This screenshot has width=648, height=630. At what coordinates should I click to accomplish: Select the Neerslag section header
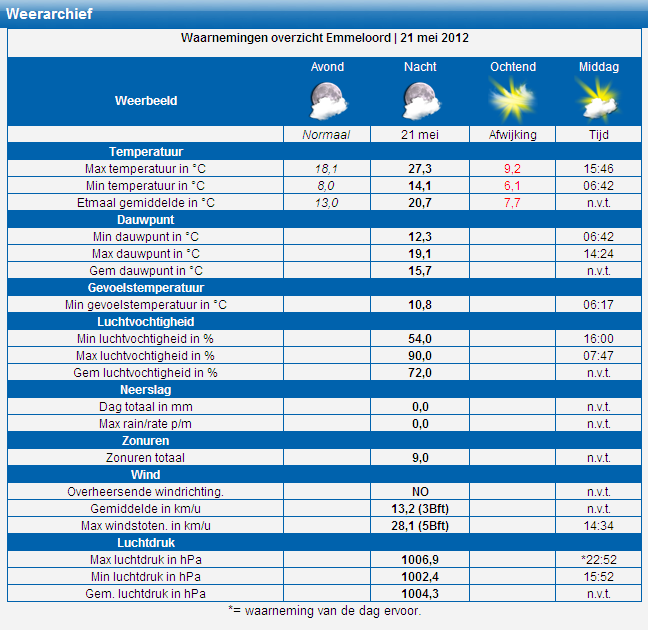[146, 390]
